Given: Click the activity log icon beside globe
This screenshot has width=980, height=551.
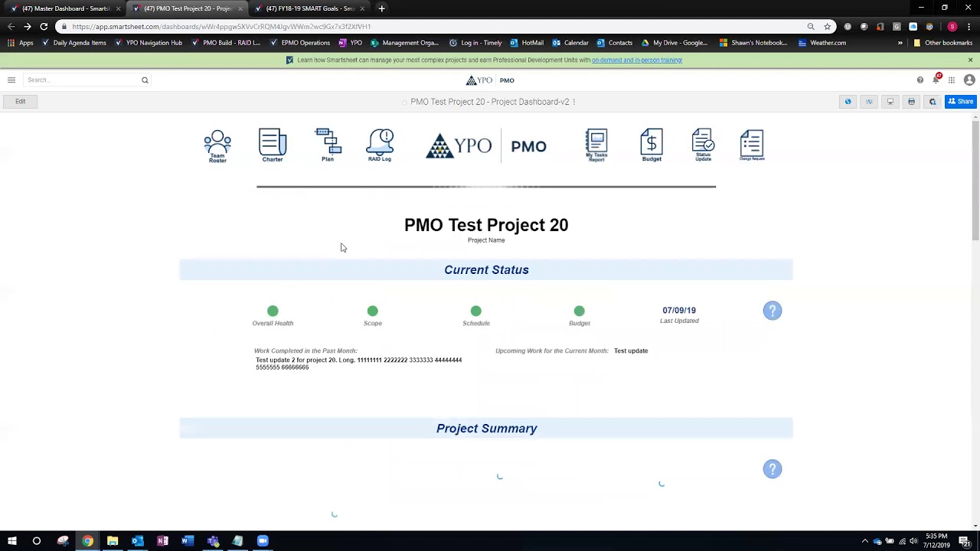Looking at the screenshot, I should (x=869, y=102).
